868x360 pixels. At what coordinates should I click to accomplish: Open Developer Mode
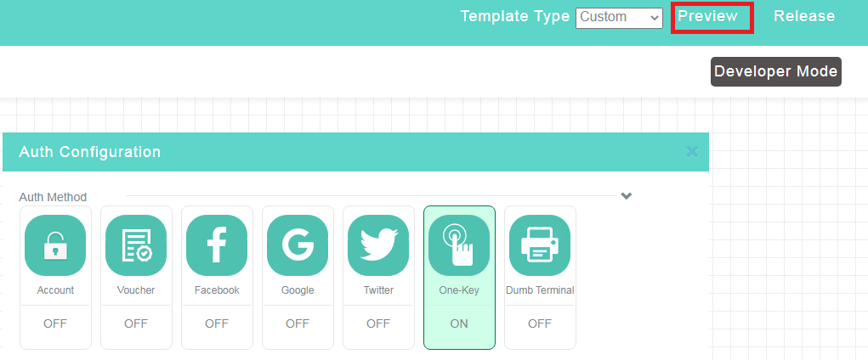776,71
